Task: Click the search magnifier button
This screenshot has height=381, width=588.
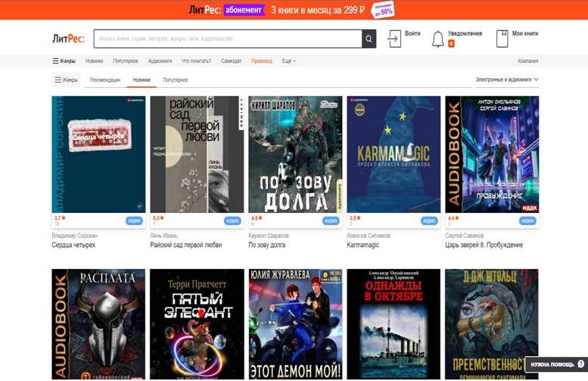Action: pos(369,39)
